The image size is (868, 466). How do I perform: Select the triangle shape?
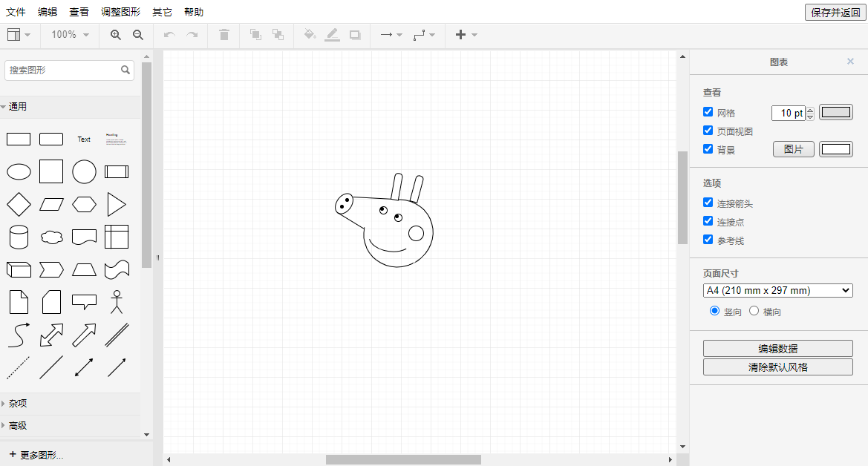tap(117, 204)
